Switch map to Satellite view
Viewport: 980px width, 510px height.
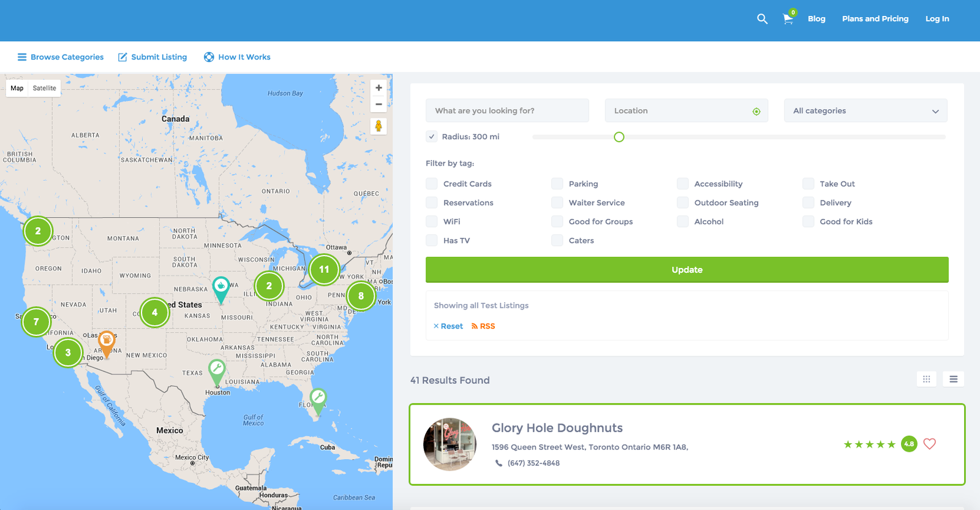click(x=44, y=88)
